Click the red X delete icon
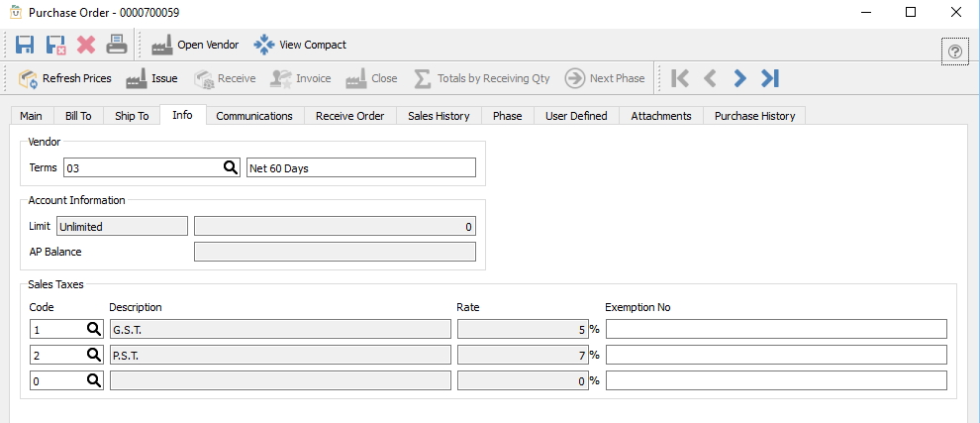Screen dimensions: 980x423 [86, 45]
